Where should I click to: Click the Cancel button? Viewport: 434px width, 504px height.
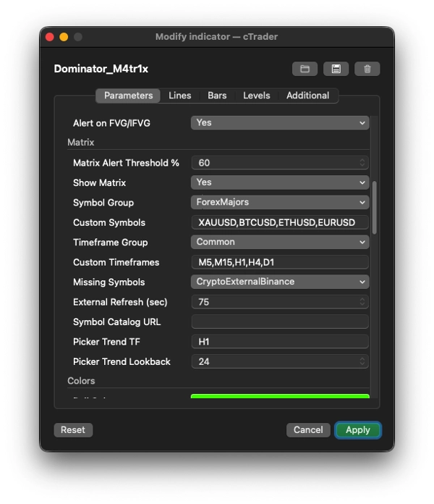308,430
